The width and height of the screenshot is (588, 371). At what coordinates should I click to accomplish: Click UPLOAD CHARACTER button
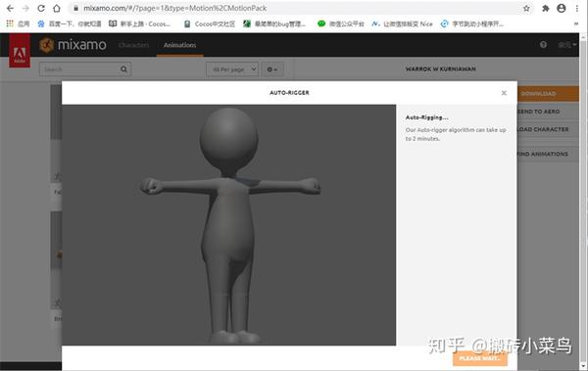(x=548, y=129)
